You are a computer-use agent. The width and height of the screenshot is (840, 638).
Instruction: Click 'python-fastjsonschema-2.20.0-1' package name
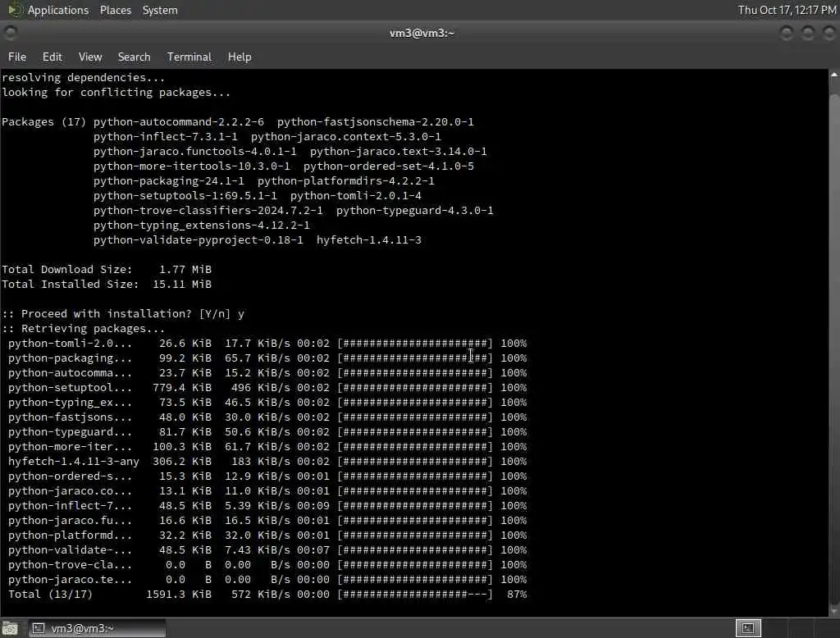click(376, 121)
